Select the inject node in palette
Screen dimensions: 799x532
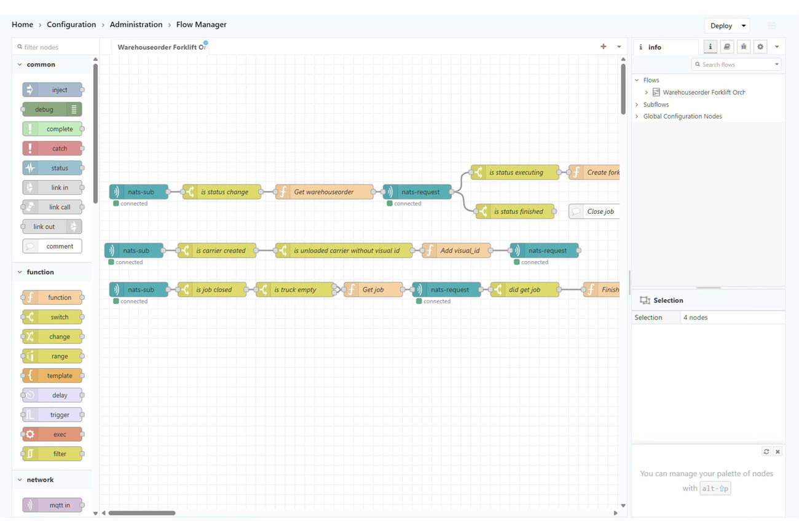[x=53, y=90]
